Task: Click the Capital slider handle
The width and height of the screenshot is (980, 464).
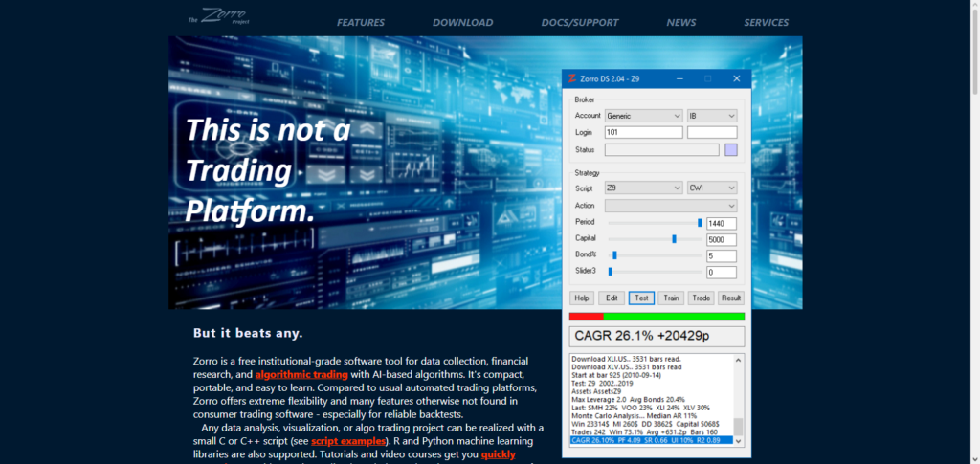Action: pos(674,238)
